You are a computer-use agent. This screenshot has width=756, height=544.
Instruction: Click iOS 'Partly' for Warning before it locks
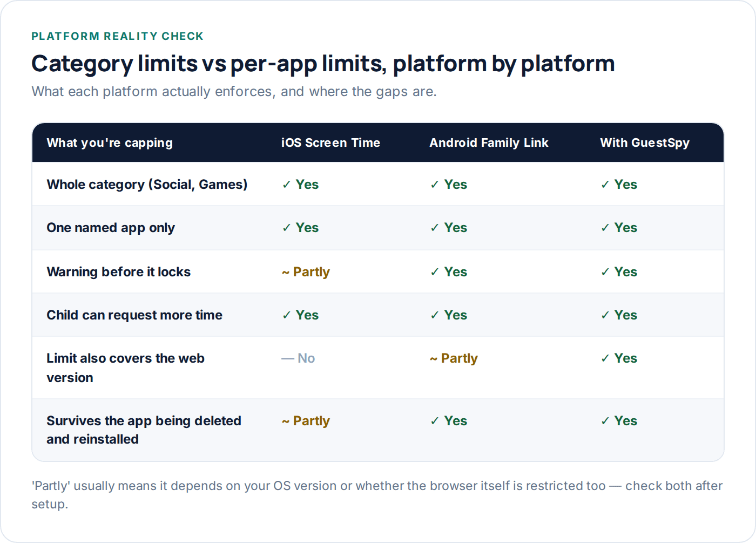pos(306,272)
